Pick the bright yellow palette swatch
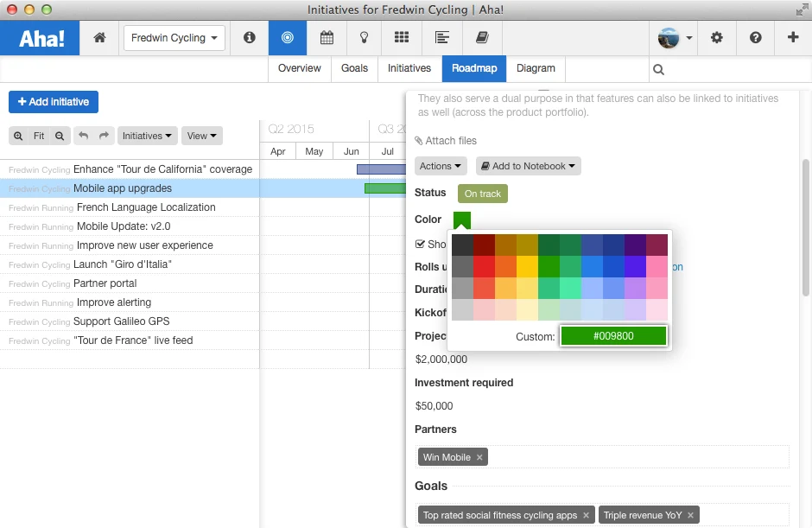 pos(527,266)
